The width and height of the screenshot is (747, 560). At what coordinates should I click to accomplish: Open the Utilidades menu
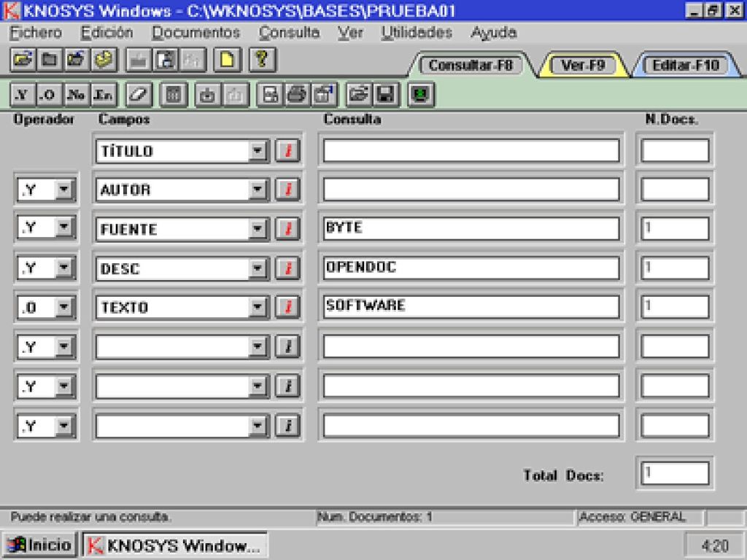pos(416,33)
